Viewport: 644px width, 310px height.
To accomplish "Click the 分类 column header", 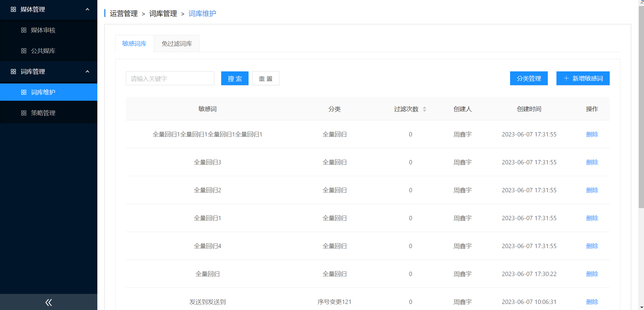I will (334, 109).
